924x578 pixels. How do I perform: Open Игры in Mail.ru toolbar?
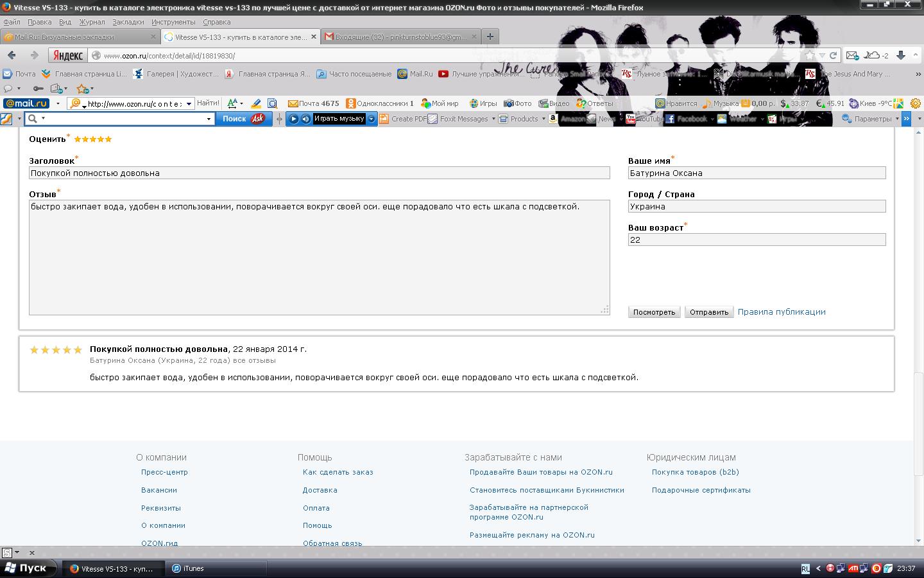click(x=483, y=103)
